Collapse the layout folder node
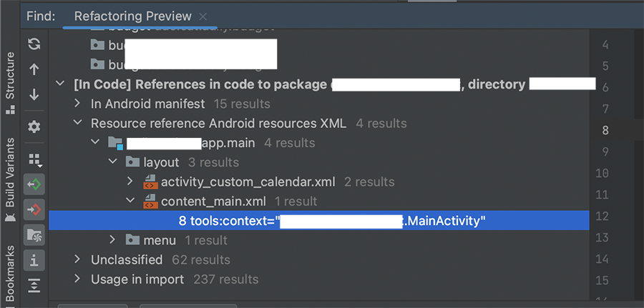Screen dimensions: 644x308 point(114,162)
